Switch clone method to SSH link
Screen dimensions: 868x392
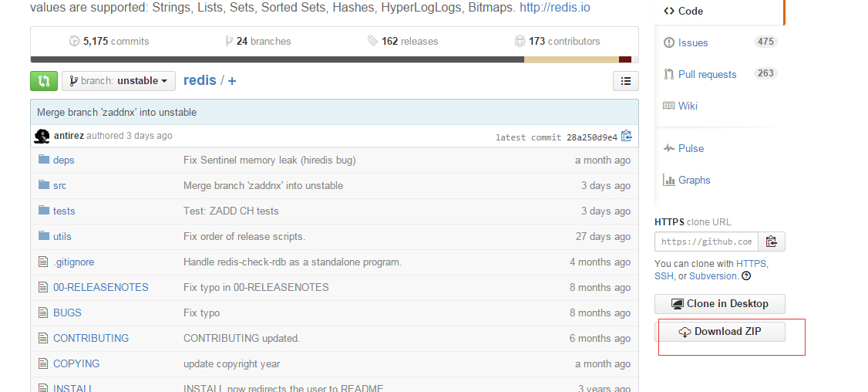coord(664,276)
